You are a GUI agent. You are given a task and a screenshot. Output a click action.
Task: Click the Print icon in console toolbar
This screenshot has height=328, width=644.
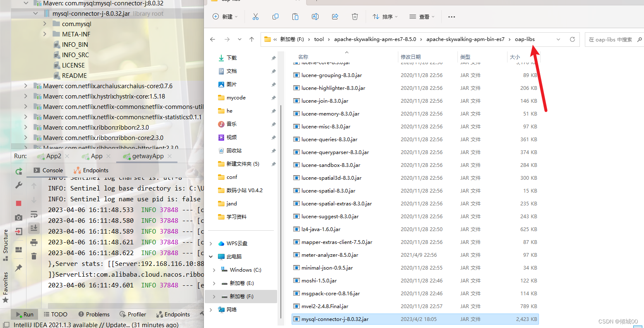(34, 242)
